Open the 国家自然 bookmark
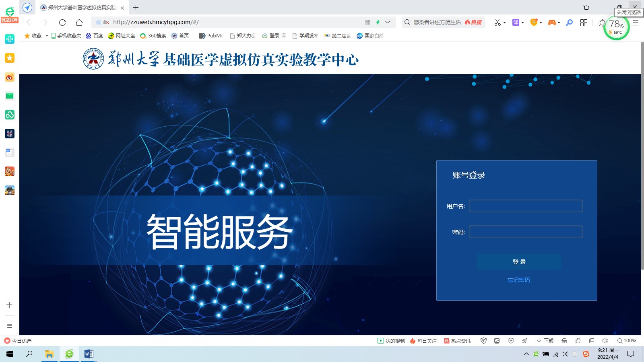 pyautogui.click(x=370, y=36)
